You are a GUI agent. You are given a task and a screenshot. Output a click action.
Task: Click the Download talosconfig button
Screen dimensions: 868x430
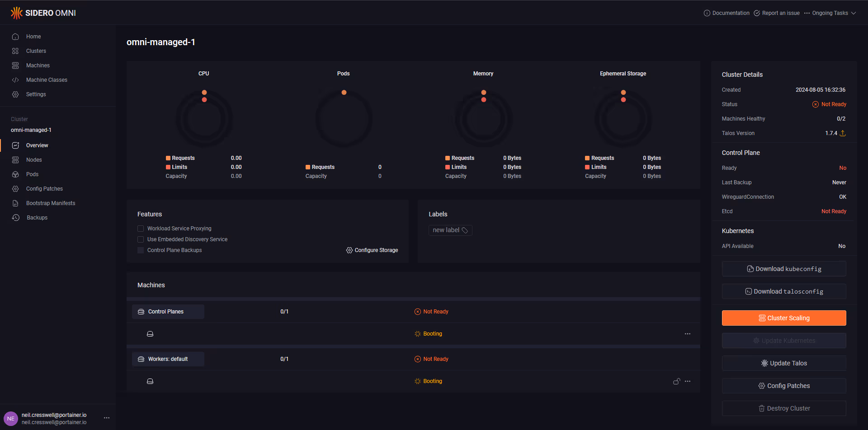click(x=784, y=291)
